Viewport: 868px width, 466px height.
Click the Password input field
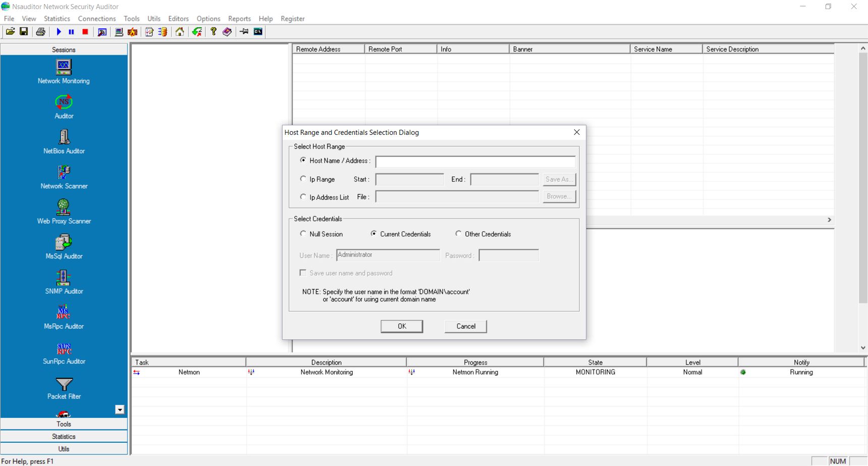click(x=509, y=255)
